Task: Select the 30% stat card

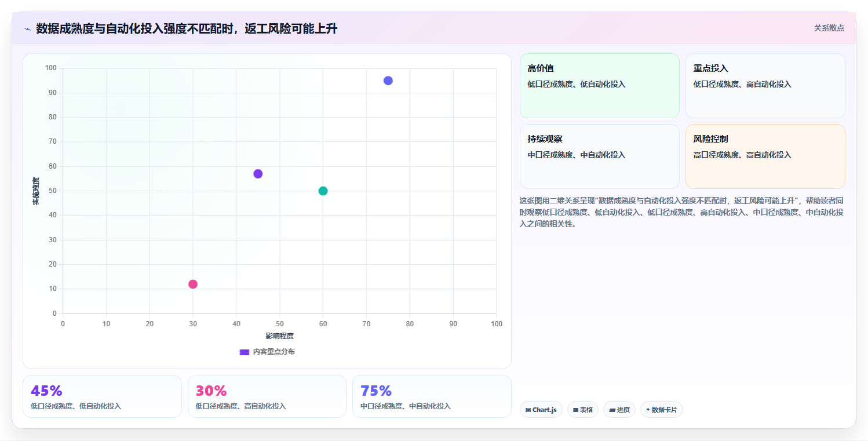Action: pos(267,396)
